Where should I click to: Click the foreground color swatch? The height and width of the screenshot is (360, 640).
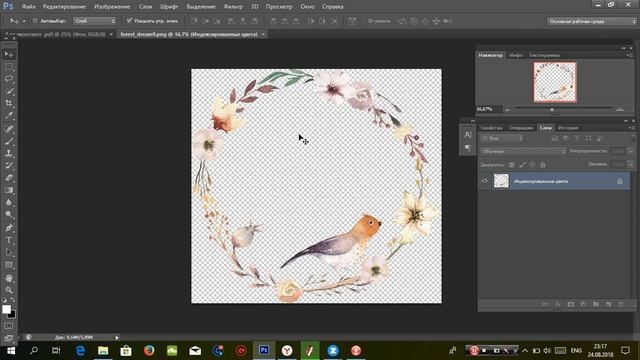click(x=6, y=309)
